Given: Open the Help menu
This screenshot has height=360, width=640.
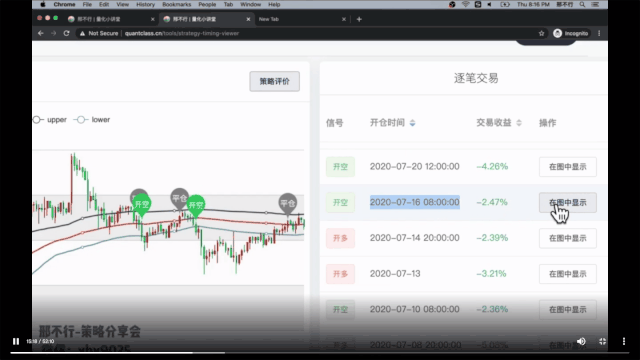Looking at the screenshot, I should (274, 4).
